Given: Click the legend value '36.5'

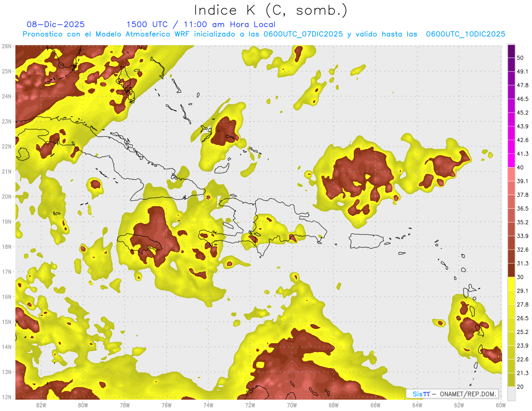Looking at the screenshot, I should coord(523,208).
